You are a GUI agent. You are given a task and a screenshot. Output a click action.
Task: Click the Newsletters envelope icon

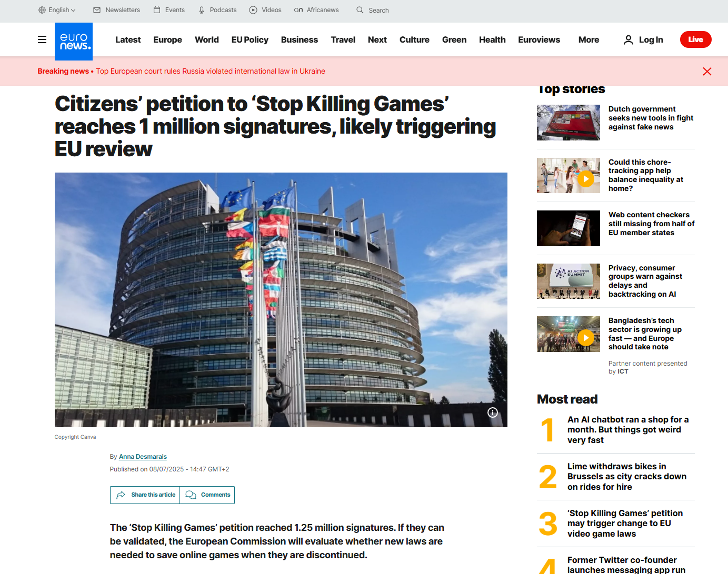97,10
